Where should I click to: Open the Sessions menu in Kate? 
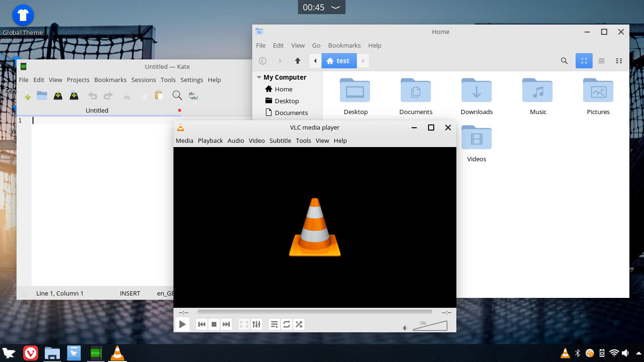tap(143, 80)
